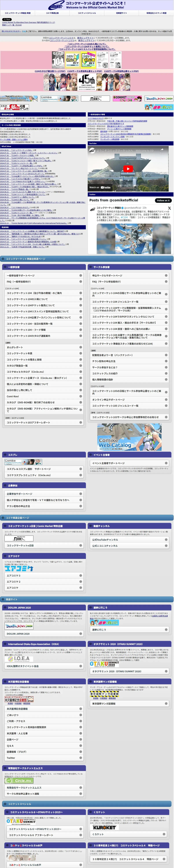Viewport: 174px width, 868px height.
Task: Open 東京ビッグサイト link in the C104 line
Action: click(x=85, y=38)
